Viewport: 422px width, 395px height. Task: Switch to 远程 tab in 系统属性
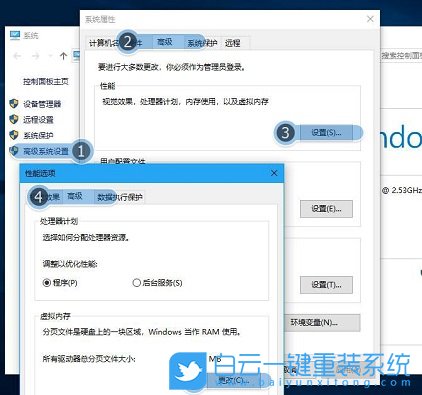[233, 43]
